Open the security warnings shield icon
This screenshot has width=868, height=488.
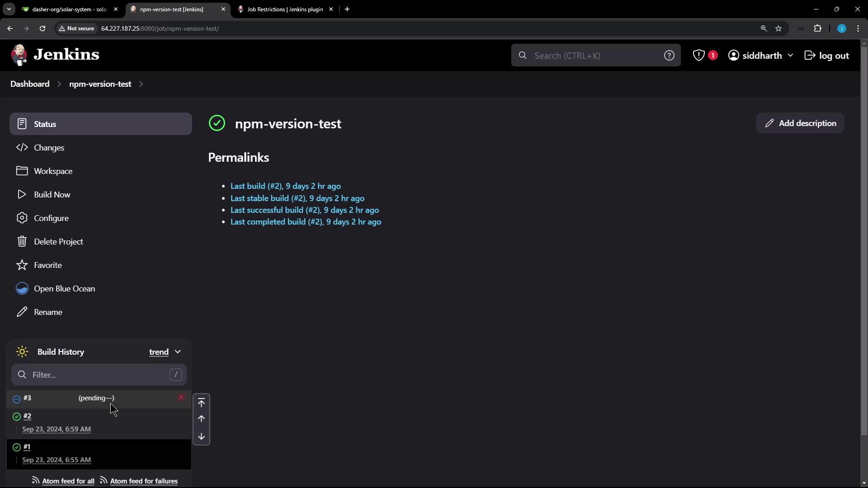pos(699,56)
